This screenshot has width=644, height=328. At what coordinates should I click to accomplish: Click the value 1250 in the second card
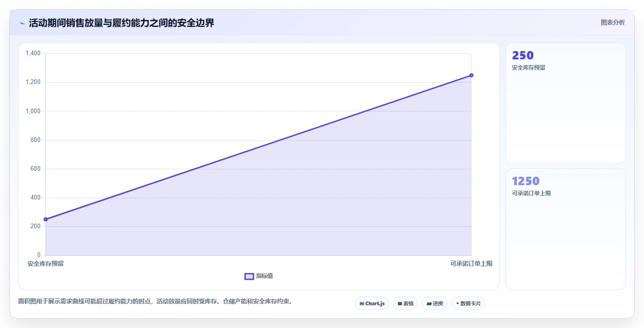coord(525,181)
